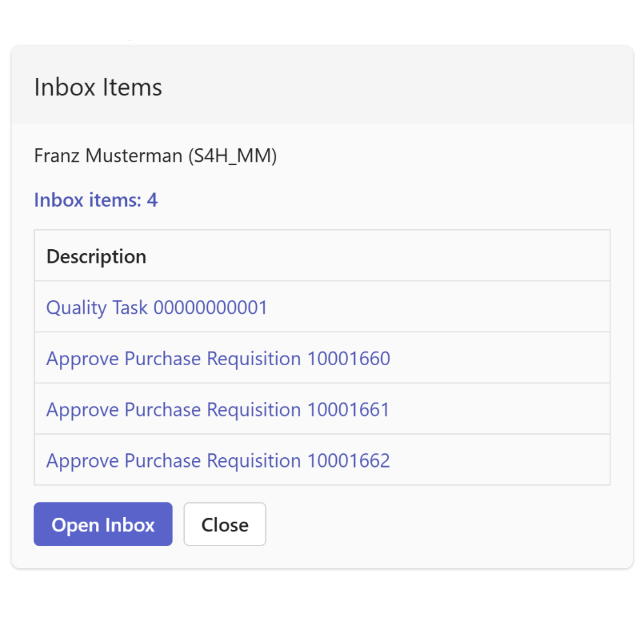Viewport: 644px width, 644px height.
Task: Click the number 4 in inbox items count
Action: click(153, 200)
